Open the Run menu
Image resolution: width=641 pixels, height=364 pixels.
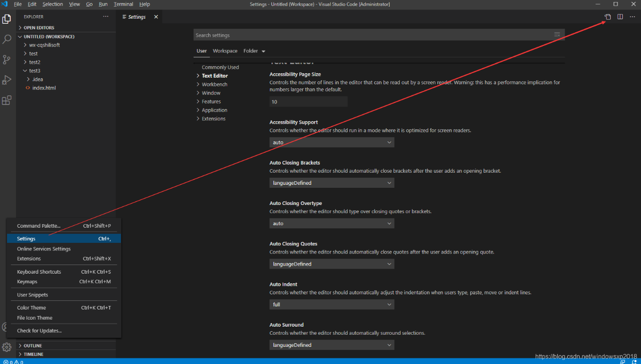point(103,4)
